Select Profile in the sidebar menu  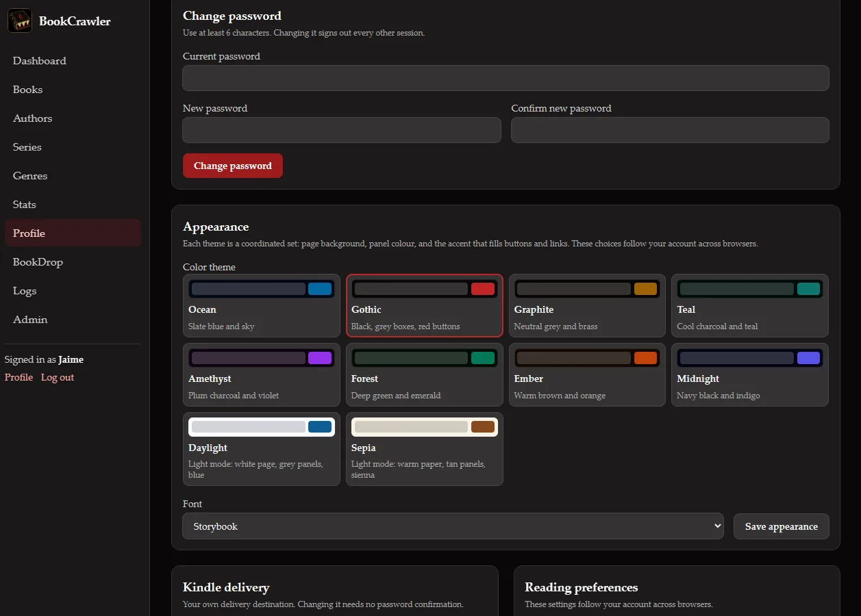click(73, 233)
